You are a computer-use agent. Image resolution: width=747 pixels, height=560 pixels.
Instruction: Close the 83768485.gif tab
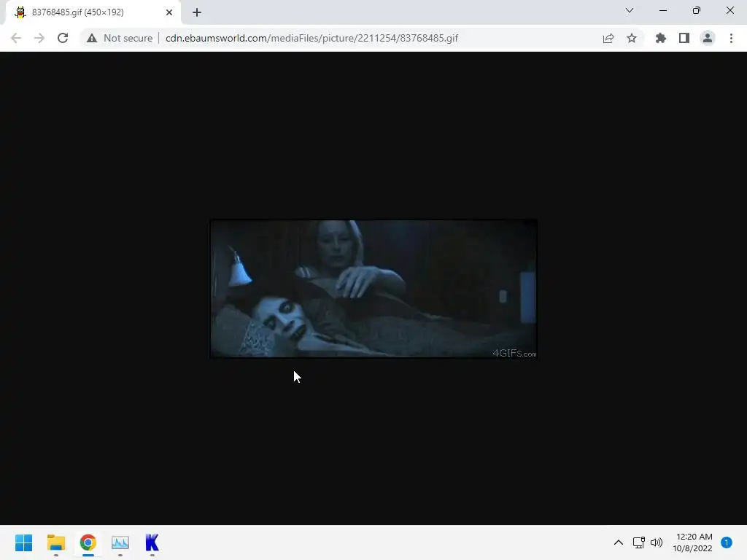coord(169,12)
